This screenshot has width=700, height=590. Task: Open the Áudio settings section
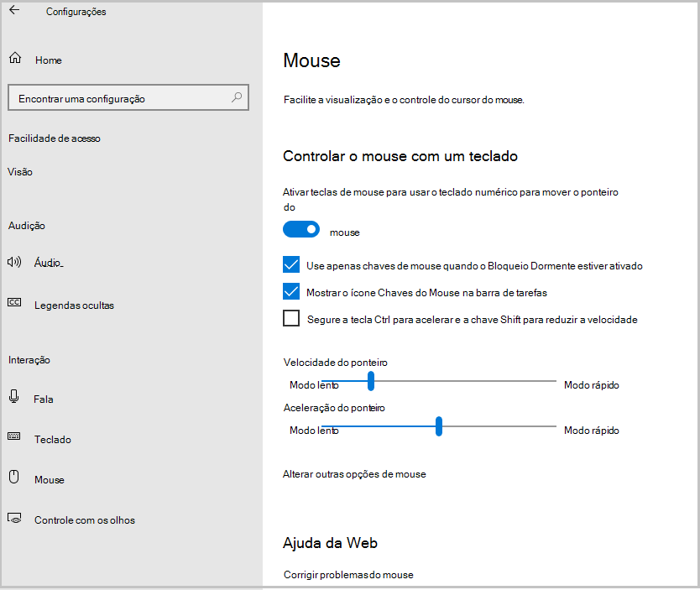point(50,263)
